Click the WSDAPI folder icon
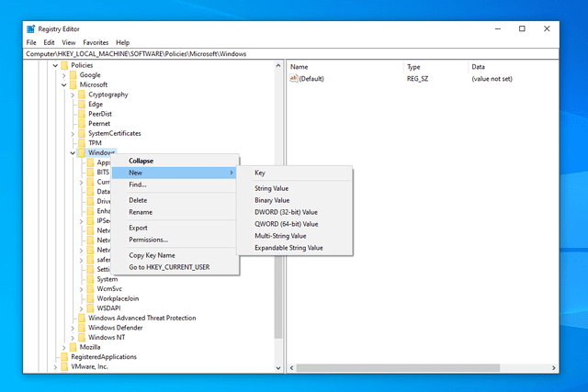Screen dimensions: 588x392 coord(90,308)
